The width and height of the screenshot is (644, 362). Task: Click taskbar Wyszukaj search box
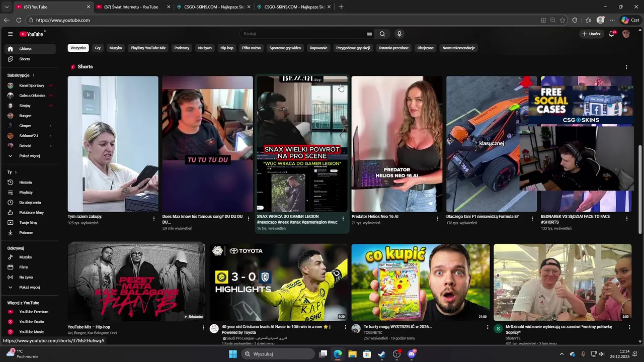pos(279,354)
